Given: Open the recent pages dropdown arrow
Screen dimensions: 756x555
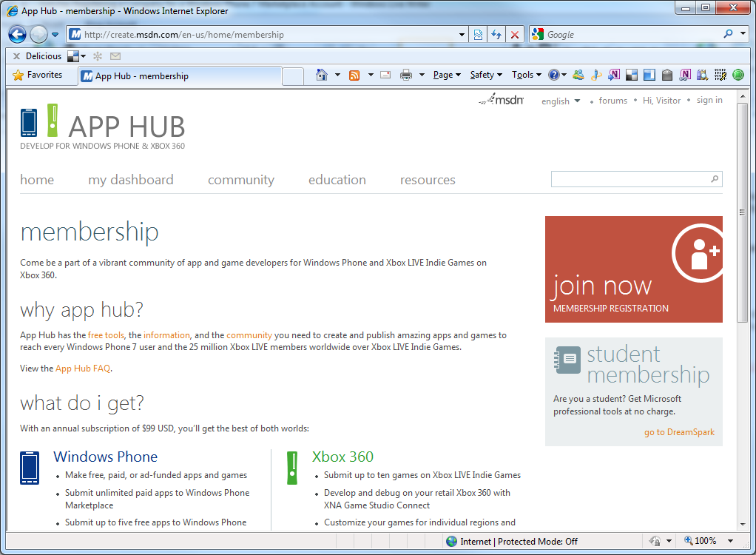Looking at the screenshot, I should (x=55, y=35).
